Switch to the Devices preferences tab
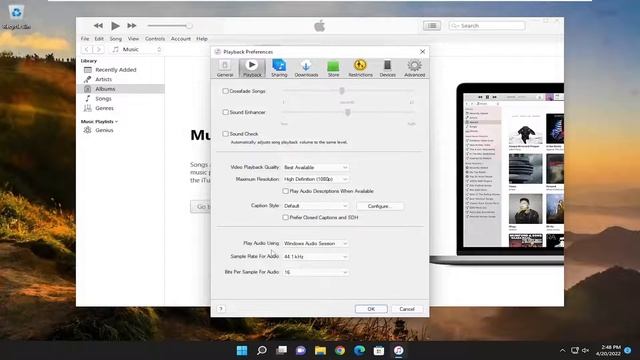This screenshot has width=640, height=360. click(387, 68)
